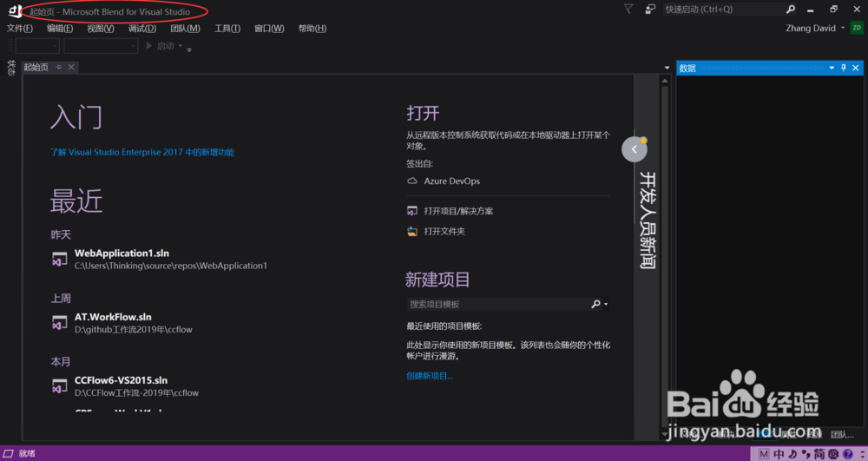Open the 视图(V) menu
Screen dimensions: 868x461
(x=101, y=29)
